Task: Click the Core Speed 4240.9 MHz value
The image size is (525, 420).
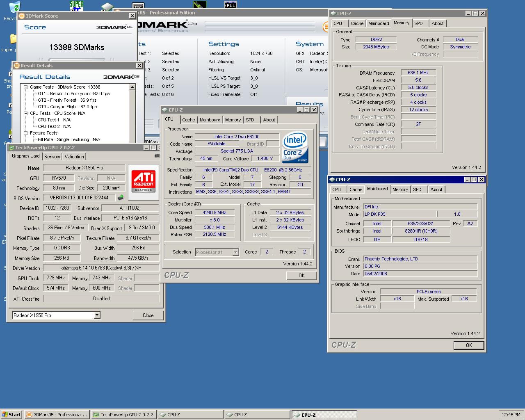Action: 215,212
